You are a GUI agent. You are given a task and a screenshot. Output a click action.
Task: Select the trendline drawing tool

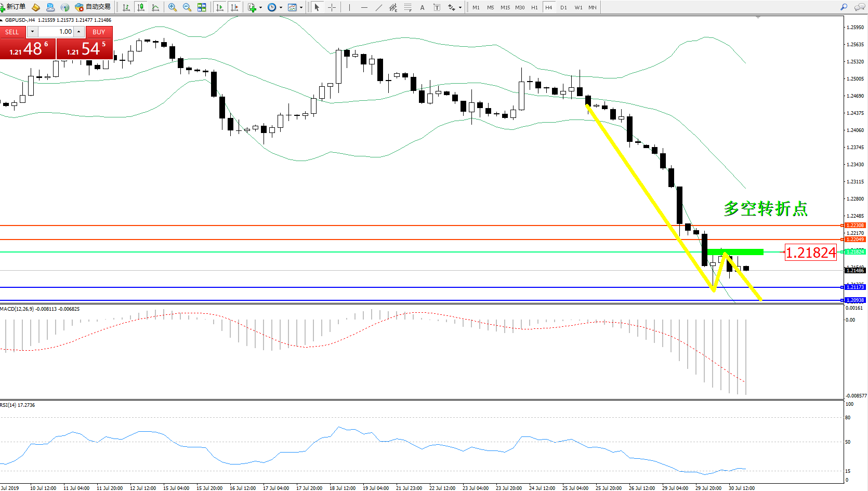point(378,7)
